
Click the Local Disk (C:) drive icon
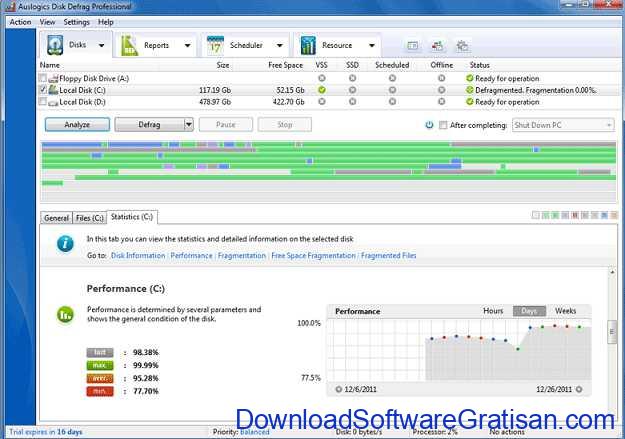(53, 90)
